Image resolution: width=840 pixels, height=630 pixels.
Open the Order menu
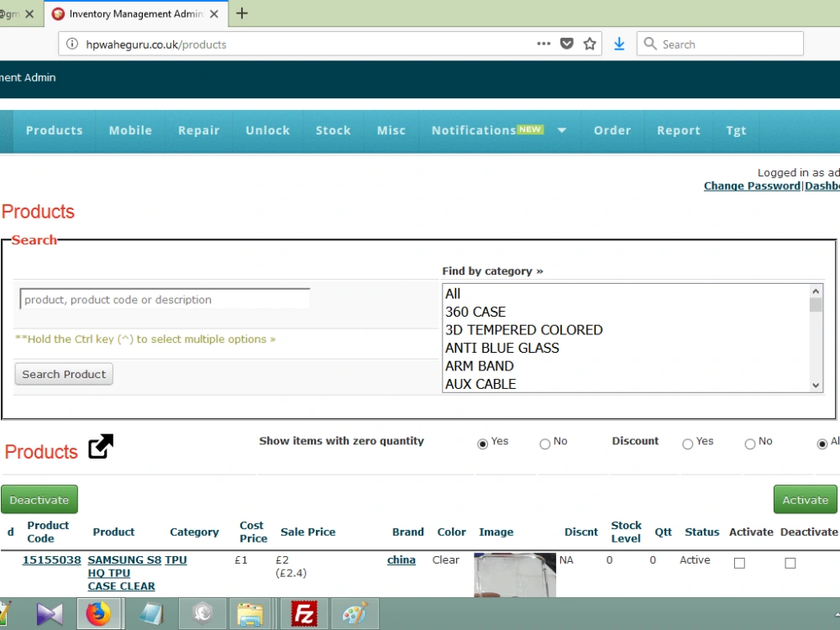point(612,131)
